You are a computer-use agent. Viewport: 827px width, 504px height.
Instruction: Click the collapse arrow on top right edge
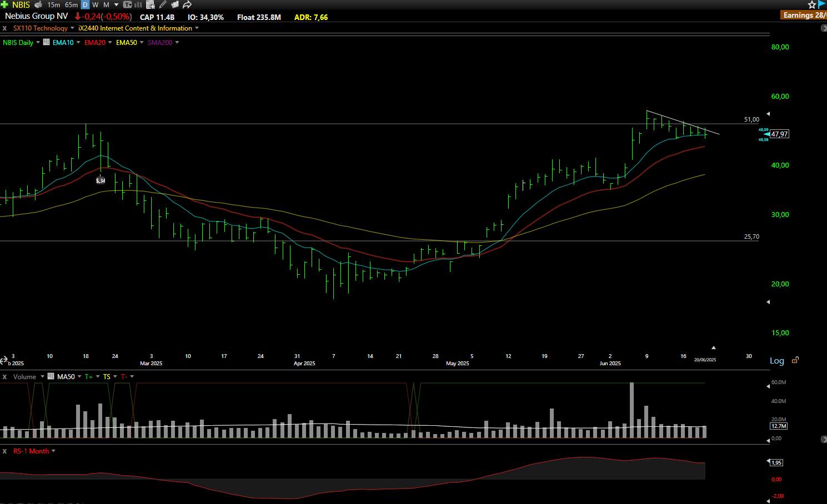[x=824, y=28]
